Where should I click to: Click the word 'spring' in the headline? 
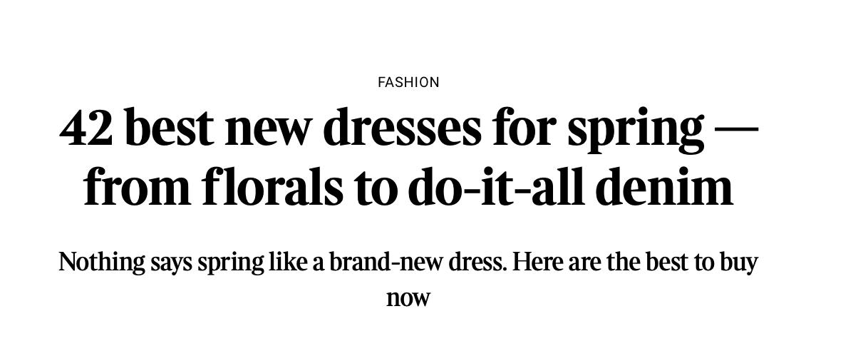tap(636, 131)
